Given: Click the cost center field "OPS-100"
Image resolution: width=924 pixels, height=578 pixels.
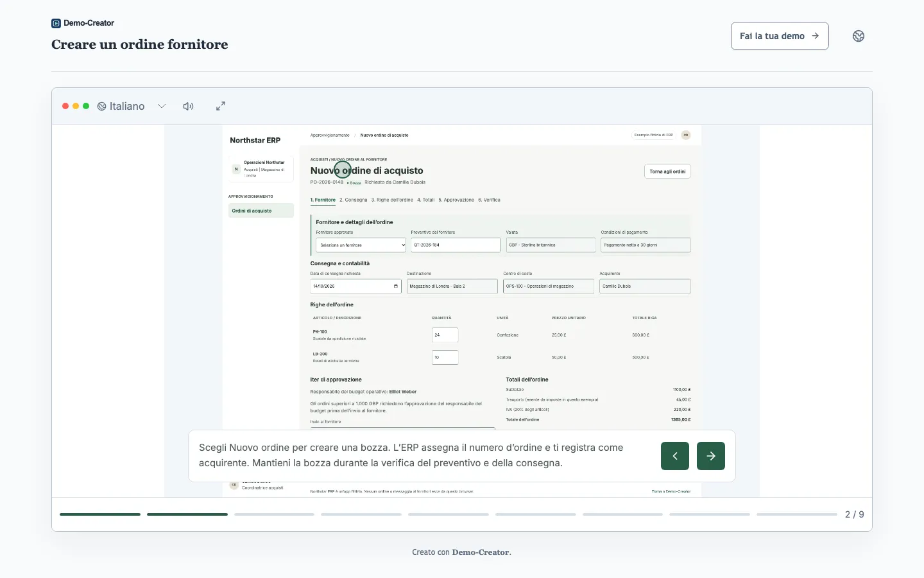Looking at the screenshot, I should coord(549,286).
